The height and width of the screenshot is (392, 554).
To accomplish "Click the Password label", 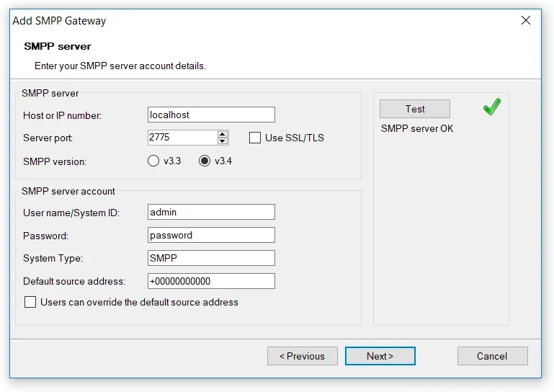I will [45, 236].
